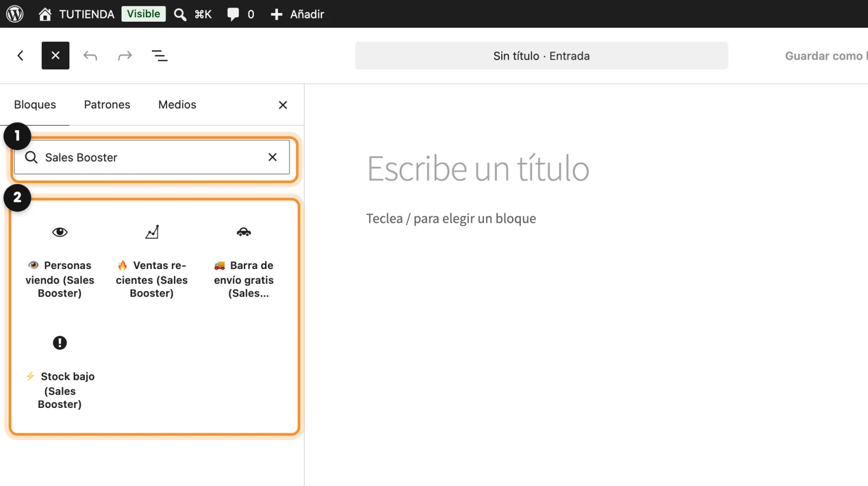Switch to the Patrones tab
Image resolution: width=868 pixels, height=486 pixels.
(x=107, y=105)
